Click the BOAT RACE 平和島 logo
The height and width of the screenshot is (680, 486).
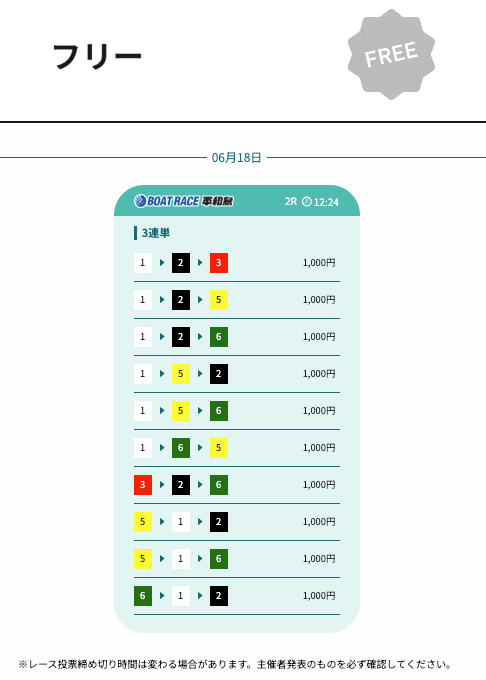pyautogui.click(x=184, y=201)
